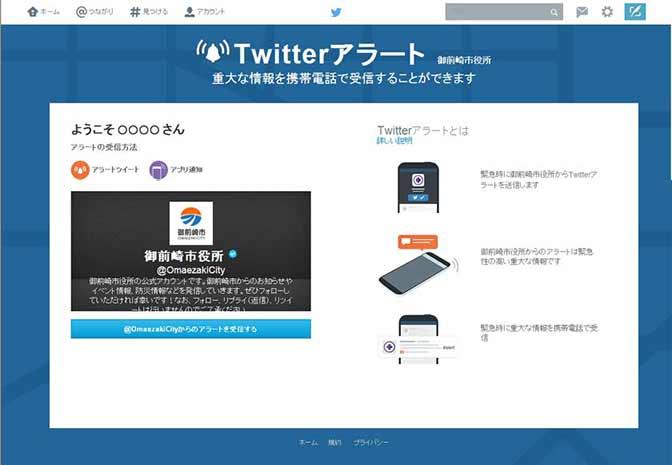Click @OmaezakiCityからのアラートを受信する button

[x=191, y=329]
